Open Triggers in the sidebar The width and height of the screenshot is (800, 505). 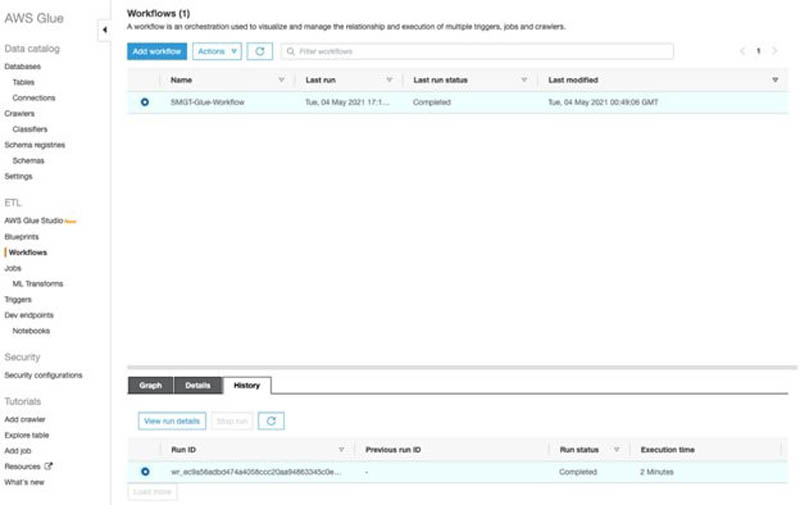click(18, 299)
